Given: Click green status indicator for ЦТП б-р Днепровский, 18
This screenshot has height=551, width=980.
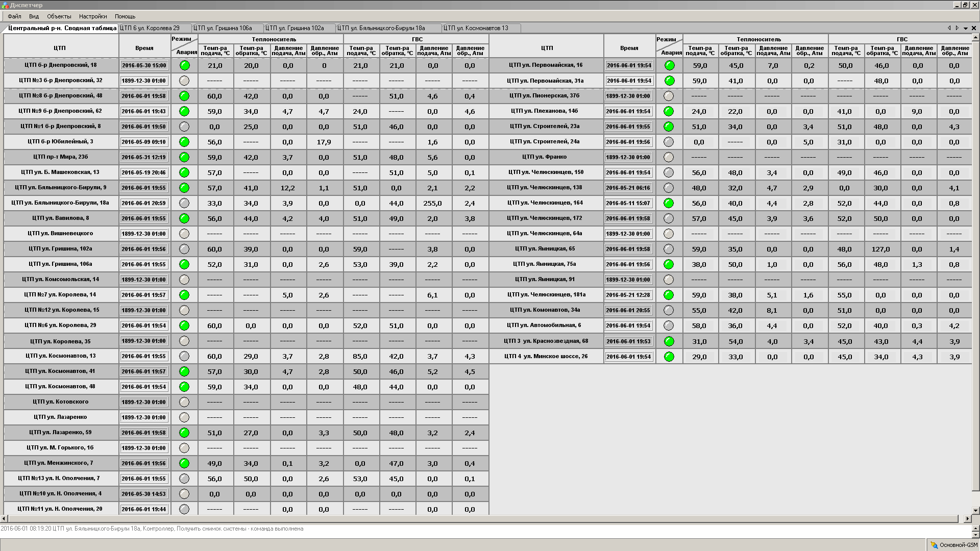Looking at the screenshot, I should (185, 65).
